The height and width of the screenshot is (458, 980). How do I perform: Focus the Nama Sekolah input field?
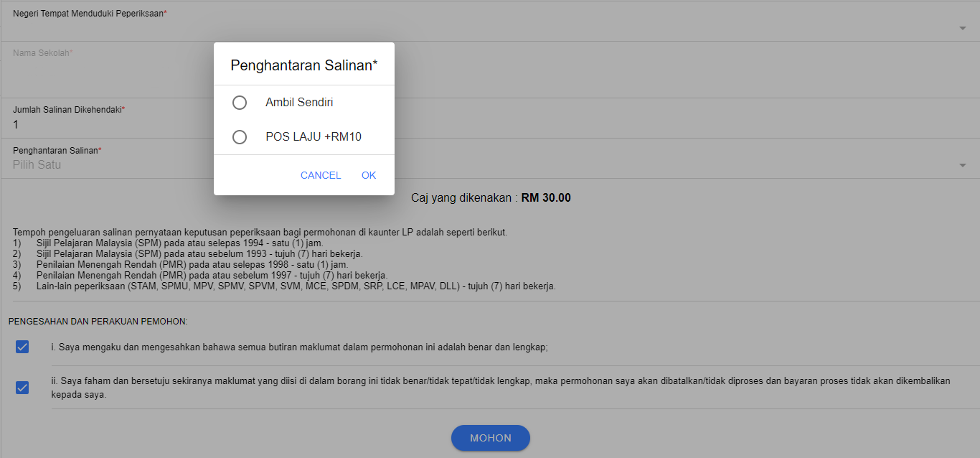[x=108, y=72]
